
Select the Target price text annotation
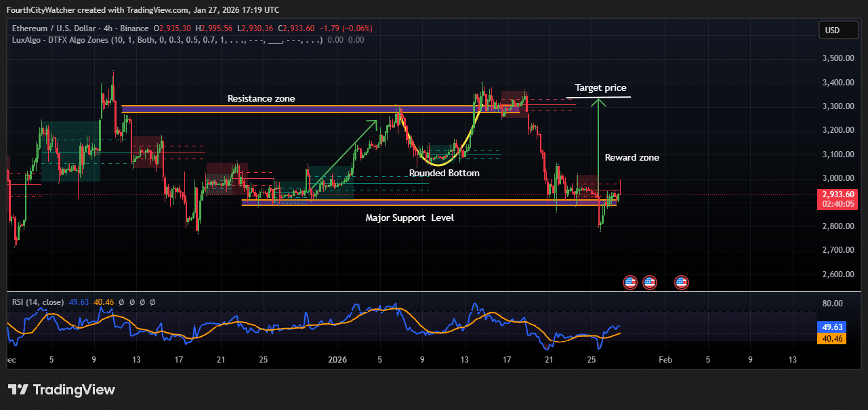[x=600, y=87]
